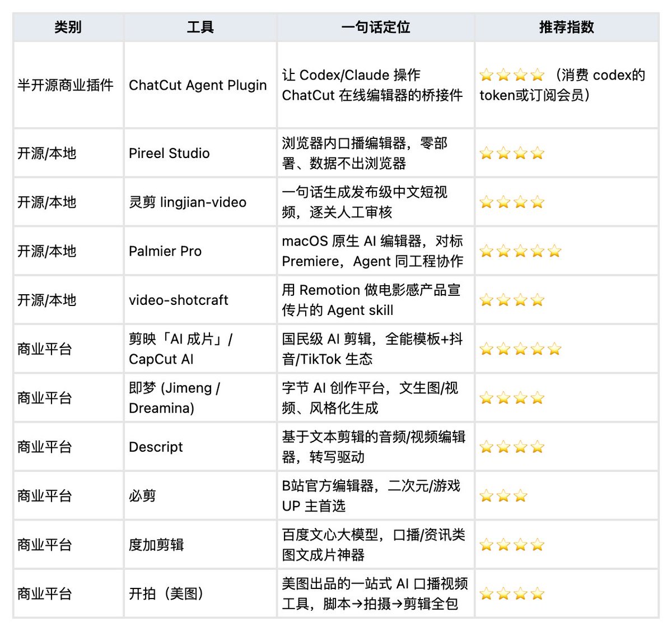Click the Palmier Pro tool name

click(x=165, y=251)
